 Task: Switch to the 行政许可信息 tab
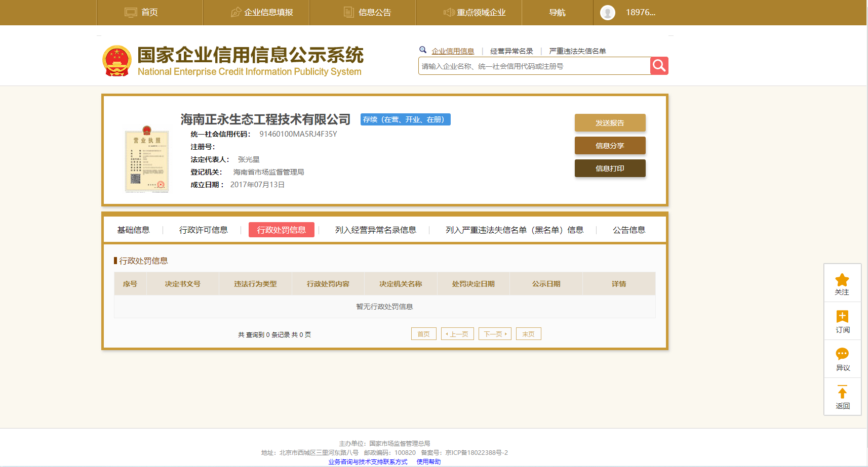(203, 230)
